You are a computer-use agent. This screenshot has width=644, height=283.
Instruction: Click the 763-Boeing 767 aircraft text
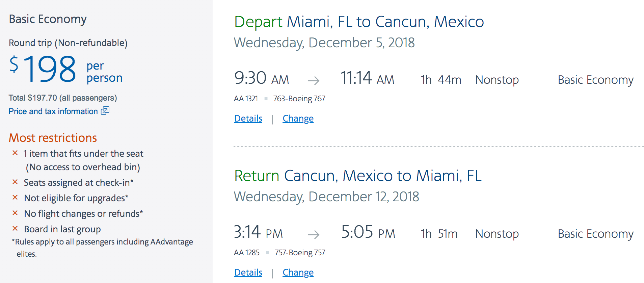click(x=299, y=99)
